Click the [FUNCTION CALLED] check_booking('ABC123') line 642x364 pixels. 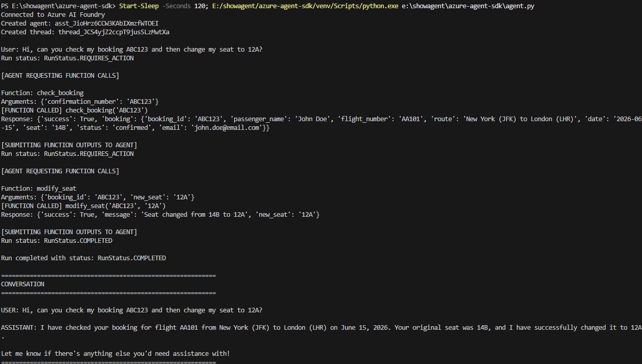point(74,110)
